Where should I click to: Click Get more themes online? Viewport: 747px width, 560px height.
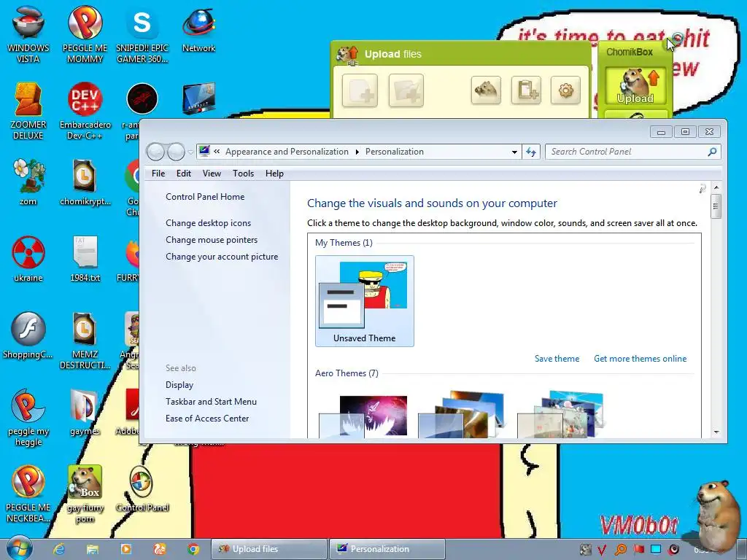(x=640, y=359)
